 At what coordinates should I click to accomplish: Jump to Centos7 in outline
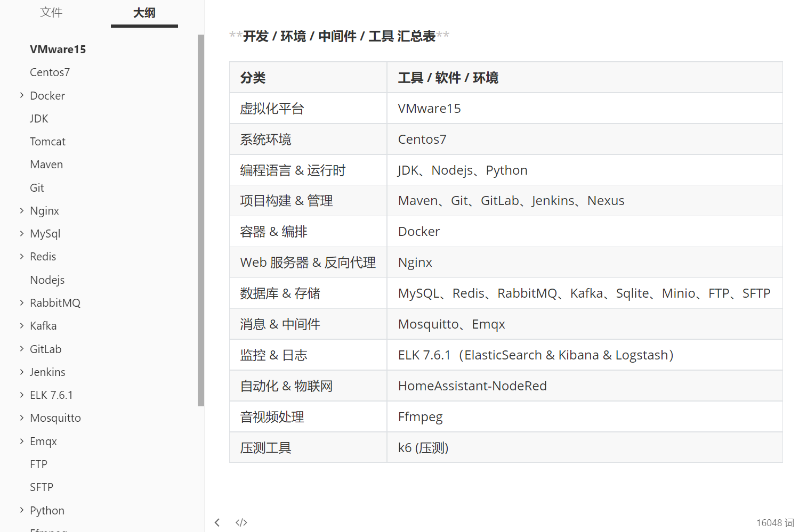coord(50,72)
